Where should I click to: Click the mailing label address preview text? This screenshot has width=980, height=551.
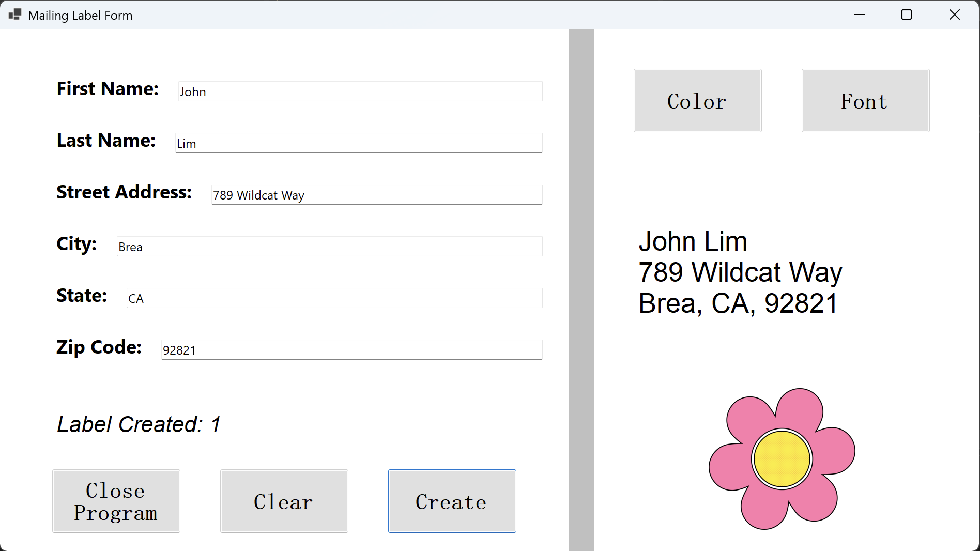click(740, 272)
